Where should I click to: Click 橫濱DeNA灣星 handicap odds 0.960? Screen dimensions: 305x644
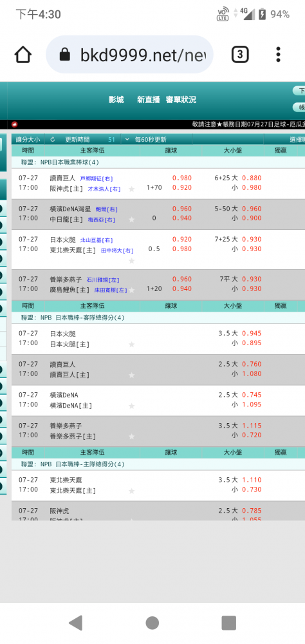pyautogui.click(x=182, y=209)
